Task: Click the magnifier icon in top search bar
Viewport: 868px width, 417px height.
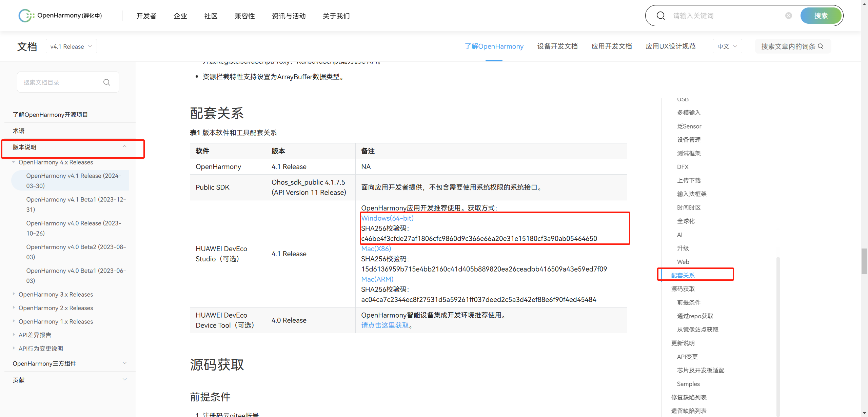Action: (660, 16)
